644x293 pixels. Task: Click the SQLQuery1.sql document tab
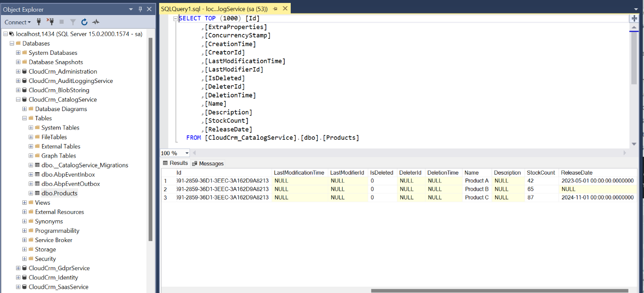tap(214, 8)
